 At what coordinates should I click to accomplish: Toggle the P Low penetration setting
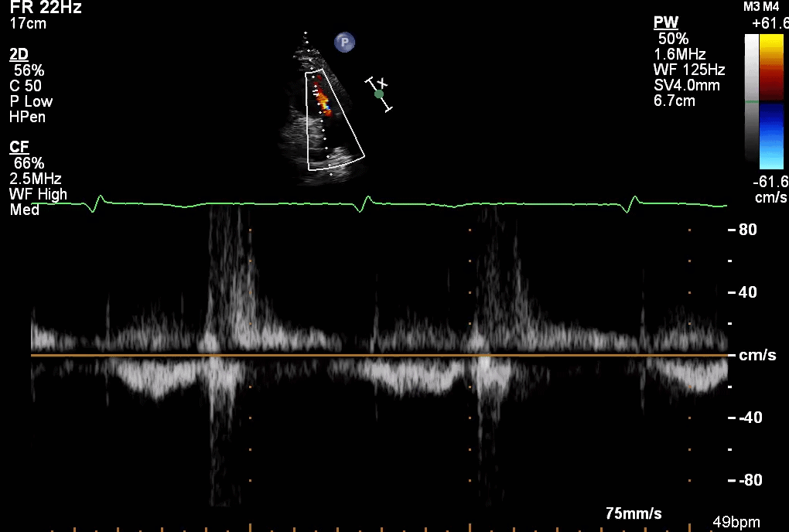pyautogui.click(x=30, y=101)
